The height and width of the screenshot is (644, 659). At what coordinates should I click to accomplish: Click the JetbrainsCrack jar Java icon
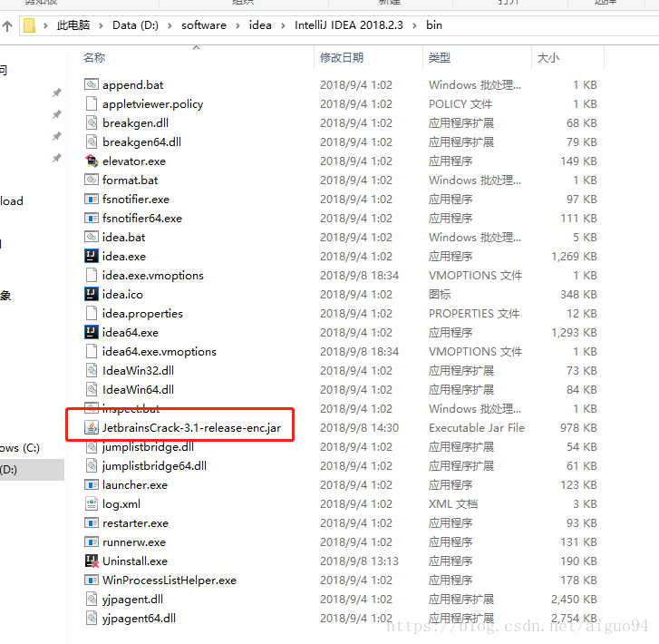tap(92, 427)
